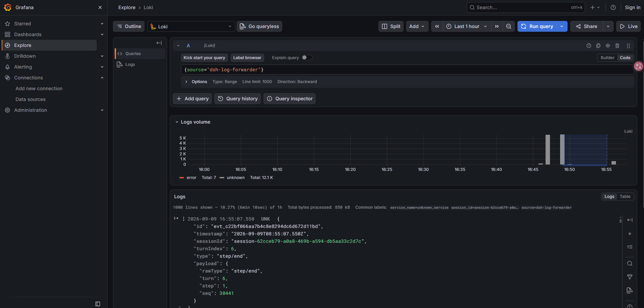Switch editor to Code mode

pyautogui.click(x=625, y=58)
